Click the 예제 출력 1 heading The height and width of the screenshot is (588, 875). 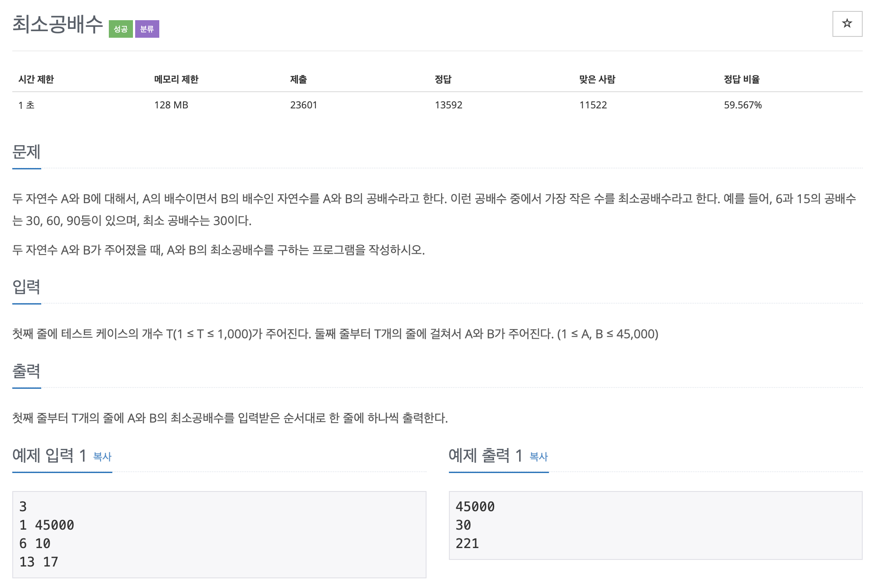[x=485, y=456]
